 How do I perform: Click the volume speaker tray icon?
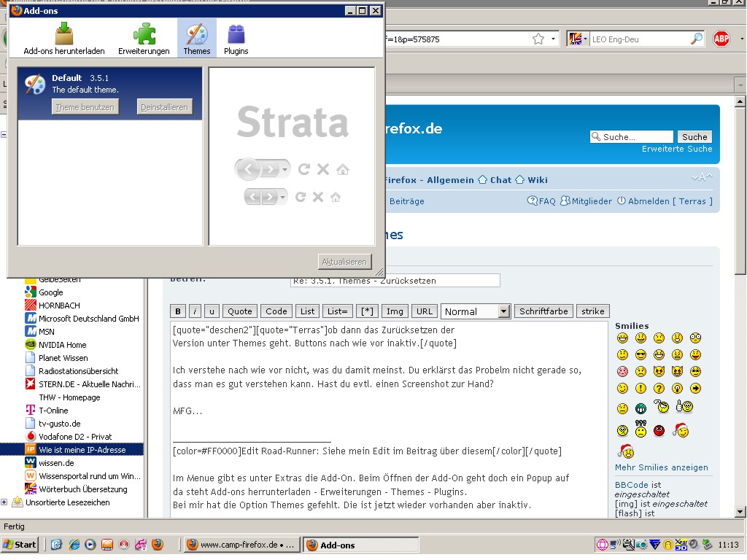[x=694, y=545]
